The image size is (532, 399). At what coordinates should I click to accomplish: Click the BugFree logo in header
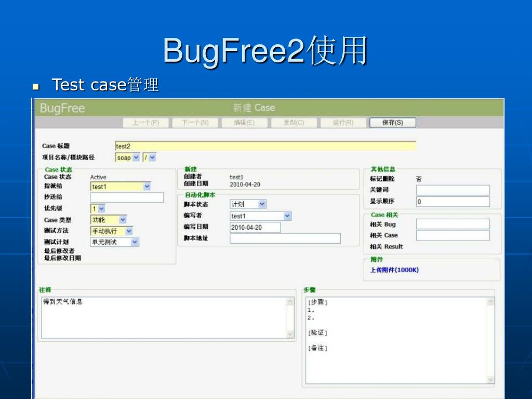tap(62, 108)
